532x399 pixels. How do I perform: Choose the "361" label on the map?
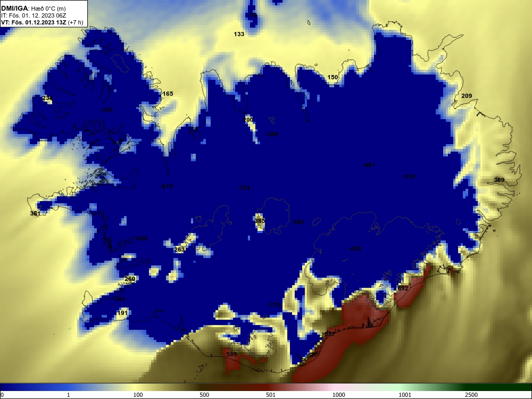[x=35, y=213]
